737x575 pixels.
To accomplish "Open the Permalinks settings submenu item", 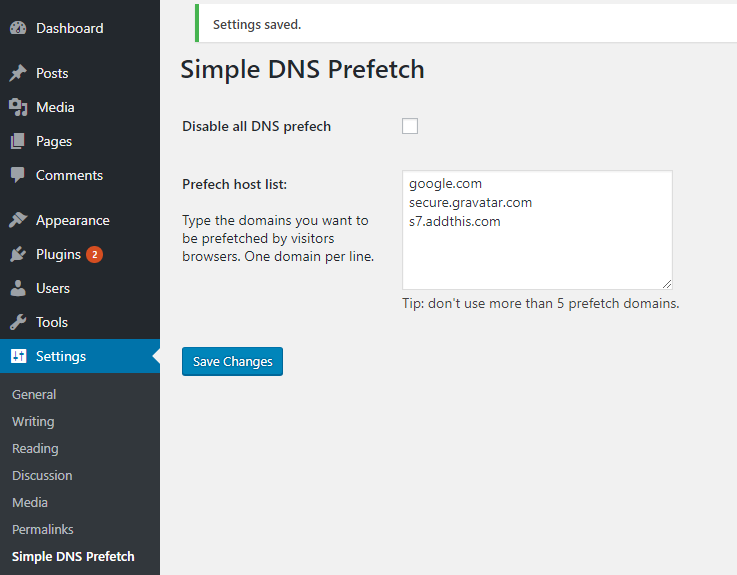I will pos(43,529).
